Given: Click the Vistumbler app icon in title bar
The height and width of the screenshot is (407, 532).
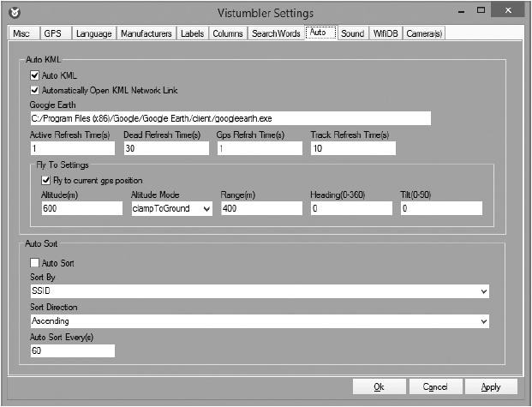Looking at the screenshot, I should [15, 13].
